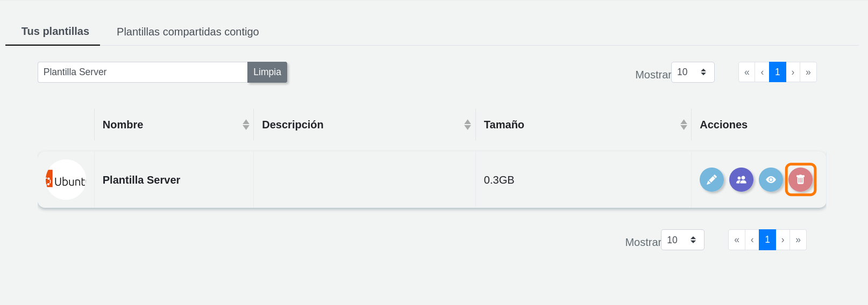Go to the next page in bottom pagination

pos(782,240)
